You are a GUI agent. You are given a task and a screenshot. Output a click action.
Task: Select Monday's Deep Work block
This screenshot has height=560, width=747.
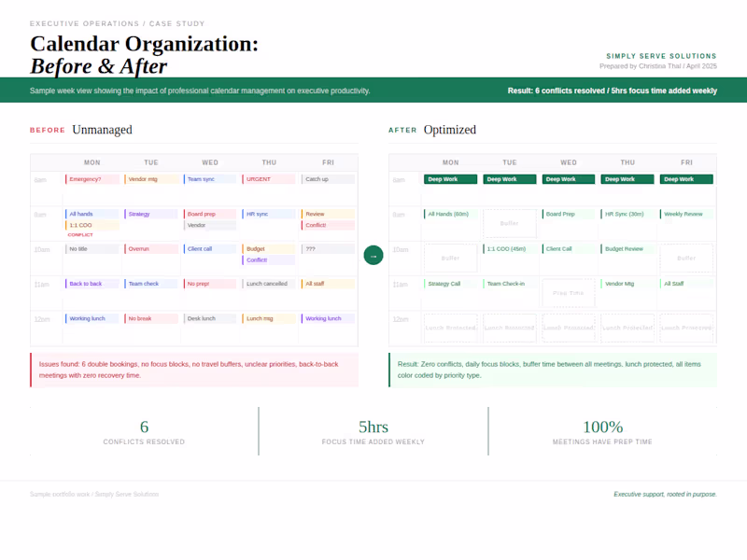pos(450,178)
